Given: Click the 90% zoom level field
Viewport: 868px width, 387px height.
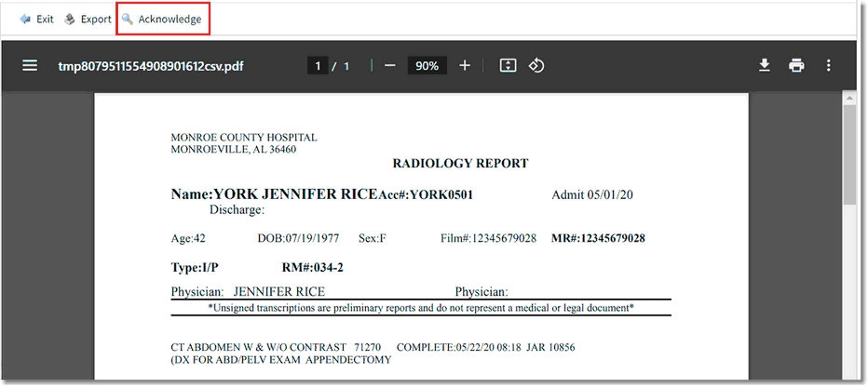Looking at the screenshot, I should click(427, 66).
